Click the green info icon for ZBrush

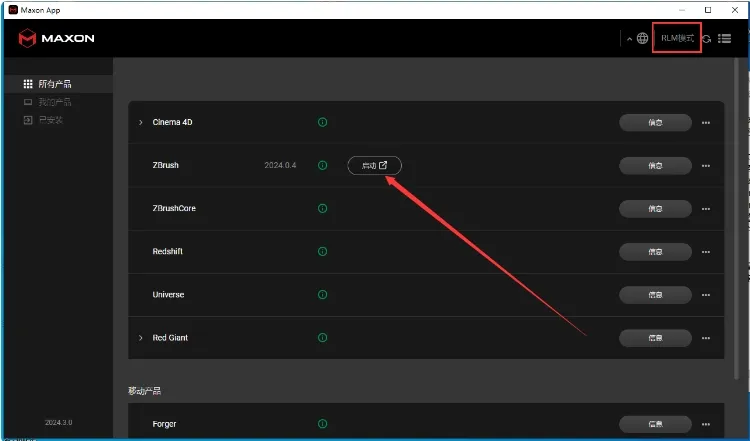322,165
